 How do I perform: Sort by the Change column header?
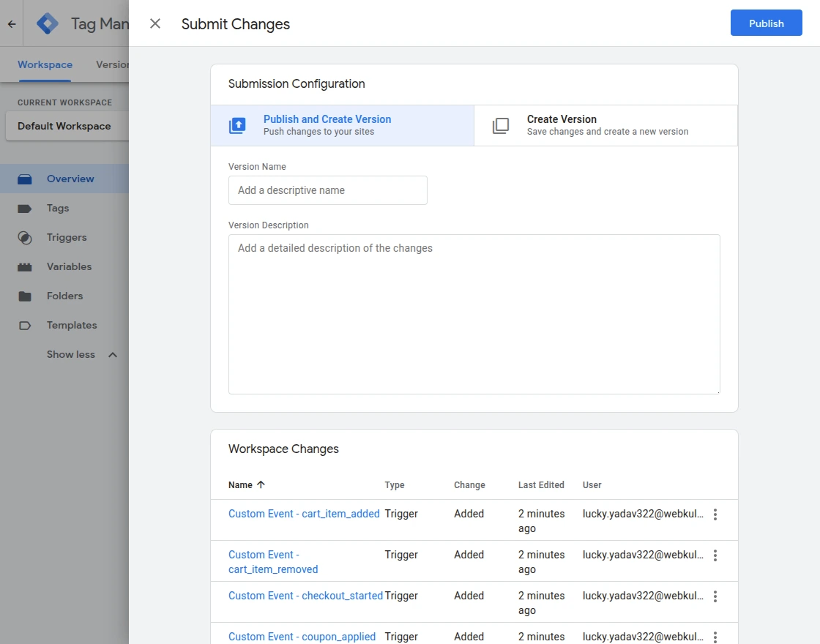pyautogui.click(x=469, y=485)
